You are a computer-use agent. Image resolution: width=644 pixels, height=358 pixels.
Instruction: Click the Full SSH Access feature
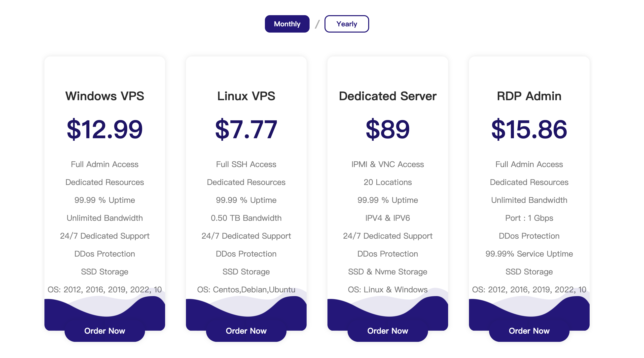coord(246,164)
